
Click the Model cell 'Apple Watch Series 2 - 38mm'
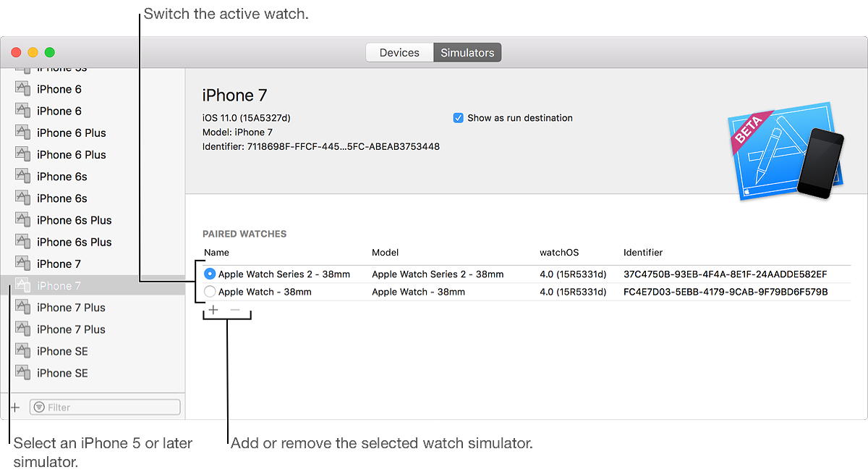point(438,274)
